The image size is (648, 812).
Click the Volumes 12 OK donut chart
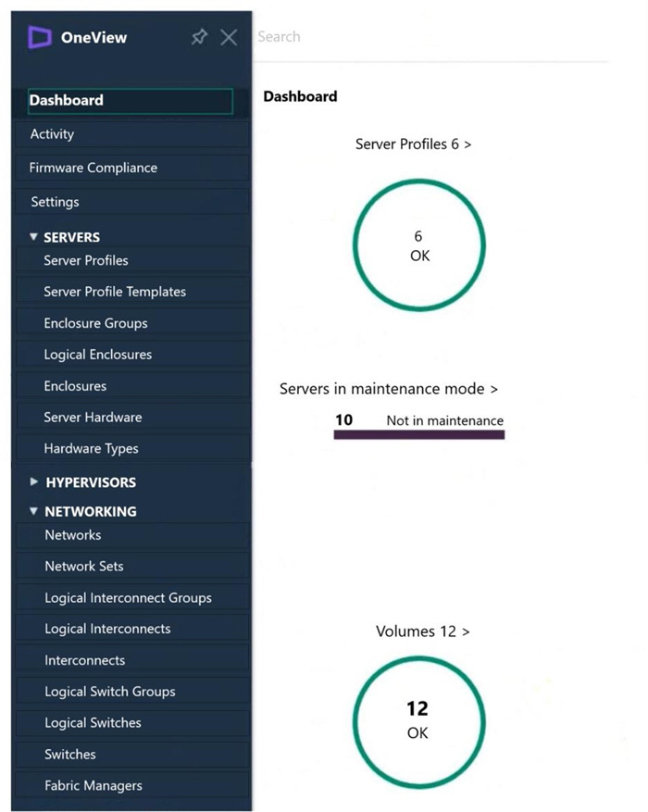pyautogui.click(x=419, y=722)
